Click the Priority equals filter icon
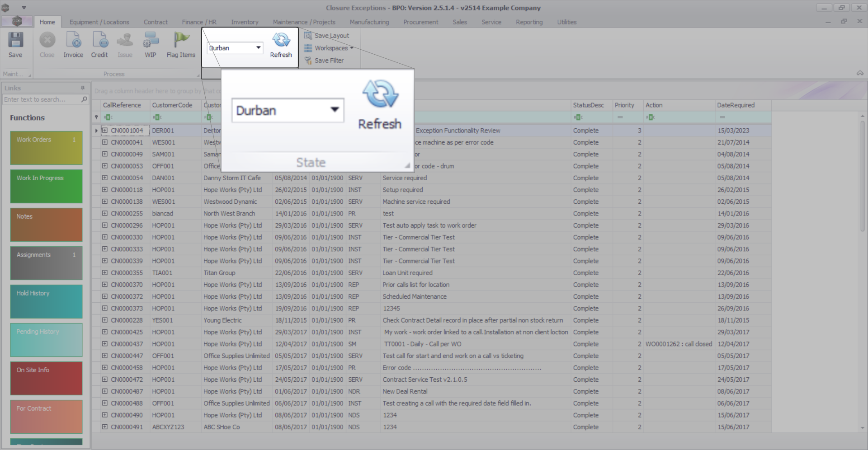Viewport: 868px width, 450px height. click(620, 117)
